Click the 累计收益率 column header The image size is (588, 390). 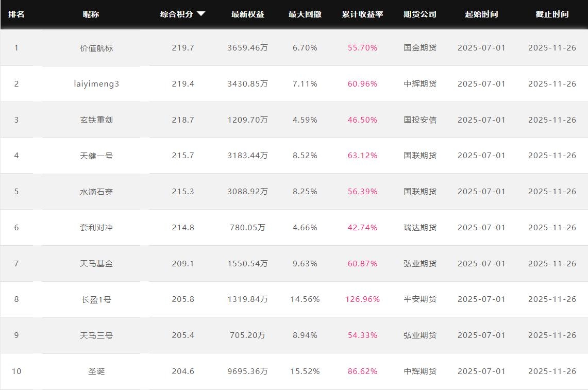[362, 14]
